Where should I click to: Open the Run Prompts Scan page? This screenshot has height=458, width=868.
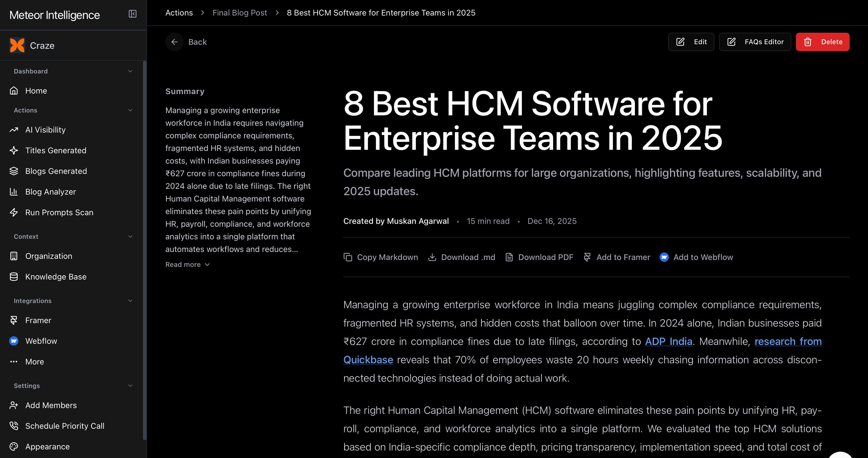point(59,212)
